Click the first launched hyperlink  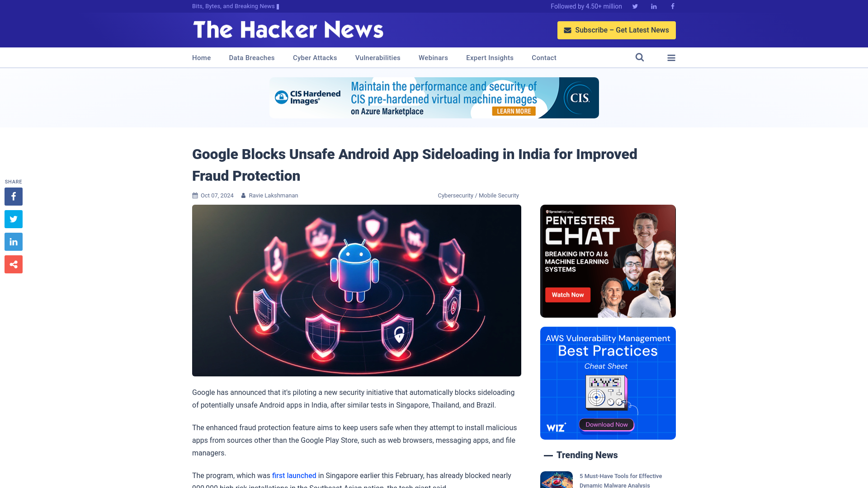coord(293,475)
